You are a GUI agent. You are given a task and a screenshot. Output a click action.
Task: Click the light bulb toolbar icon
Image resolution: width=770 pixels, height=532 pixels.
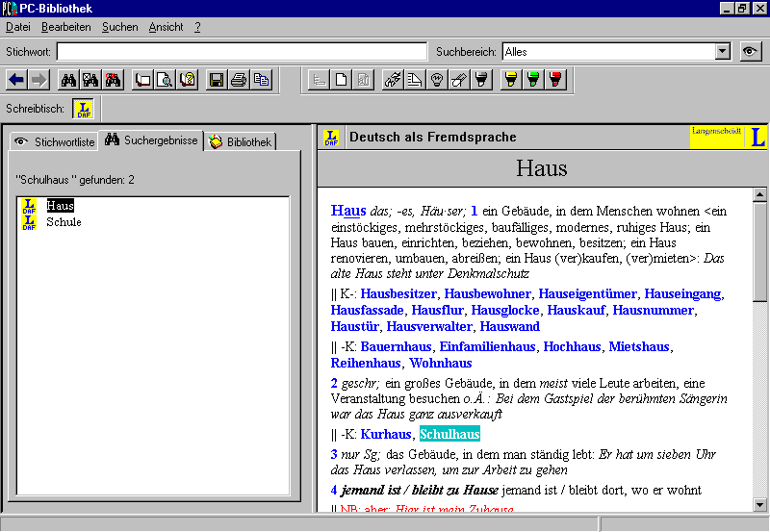tap(437, 80)
